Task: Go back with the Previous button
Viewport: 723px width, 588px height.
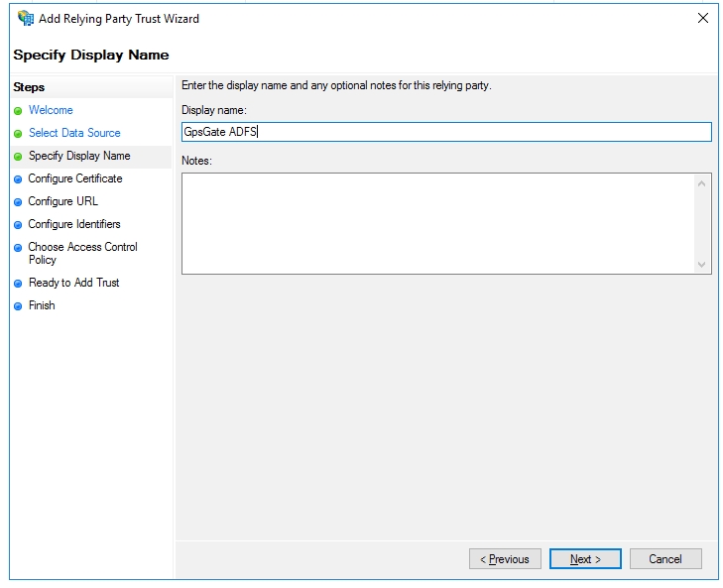Action: [505, 559]
